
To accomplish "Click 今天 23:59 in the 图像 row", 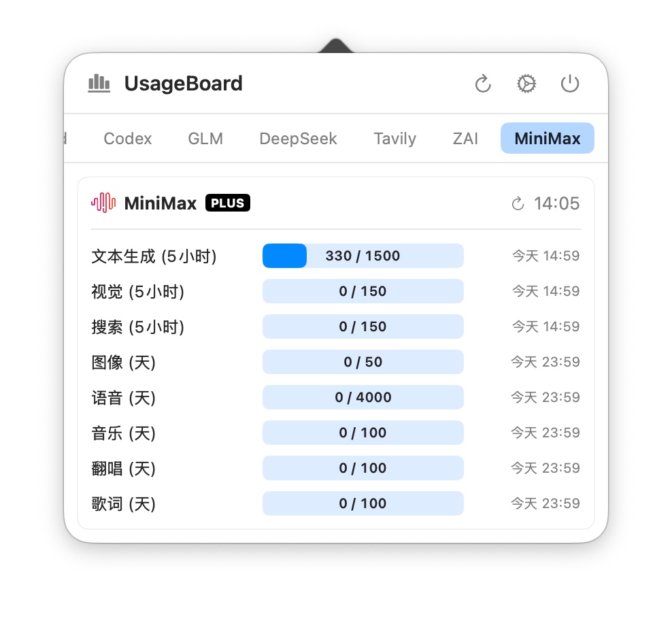I will click(545, 362).
